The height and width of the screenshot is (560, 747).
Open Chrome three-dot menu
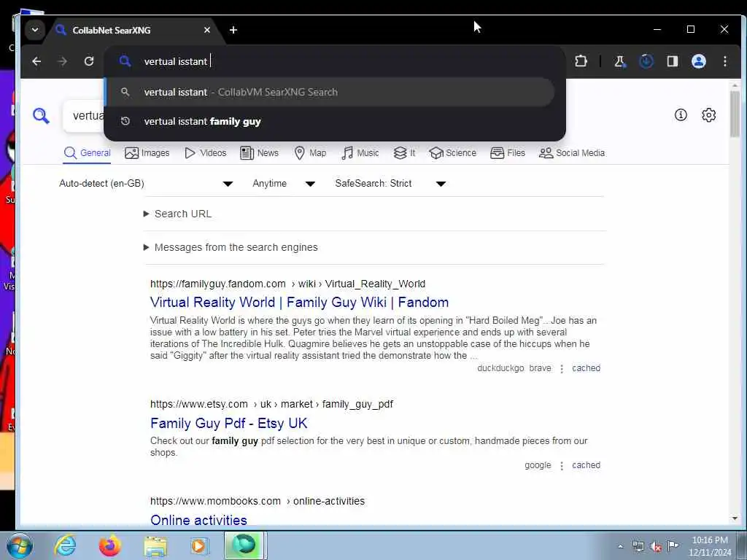[724, 61]
